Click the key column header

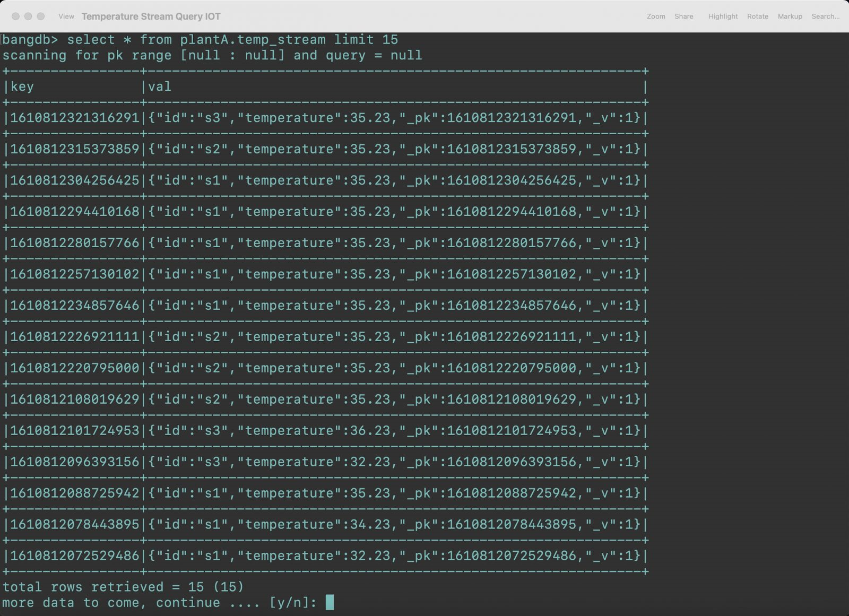[x=22, y=86]
